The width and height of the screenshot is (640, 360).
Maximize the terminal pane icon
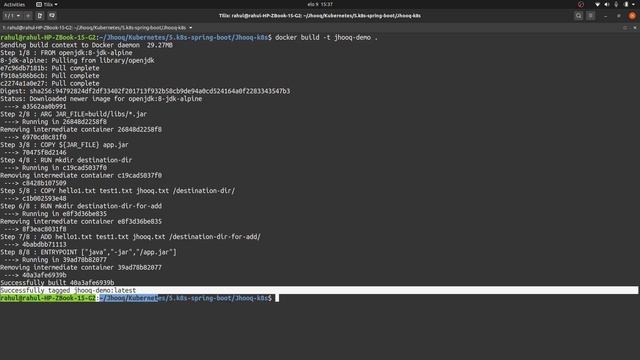625,28
